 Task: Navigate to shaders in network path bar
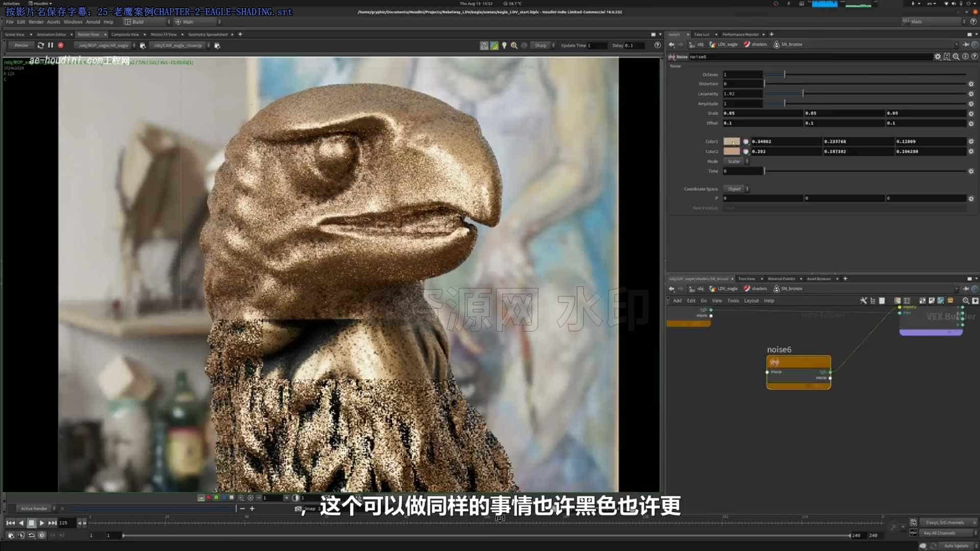coord(755,289)
